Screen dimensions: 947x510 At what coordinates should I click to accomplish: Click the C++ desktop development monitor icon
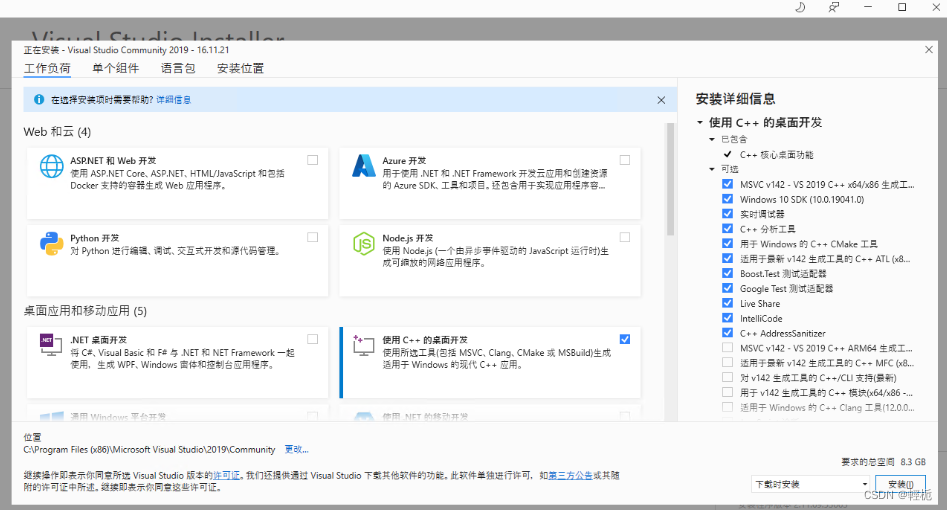364,345
